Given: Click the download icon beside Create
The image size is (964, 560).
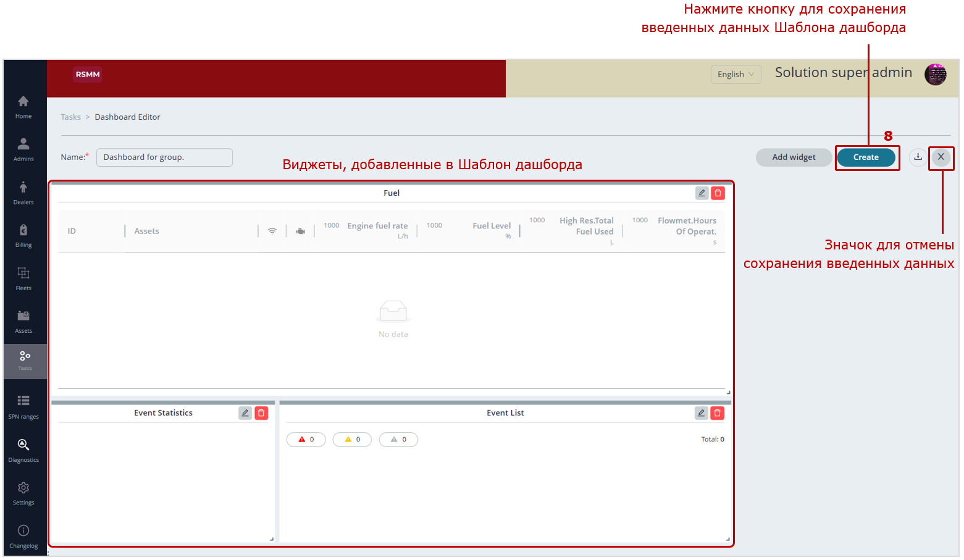Looking at the screenshot, I should point(918,157).
